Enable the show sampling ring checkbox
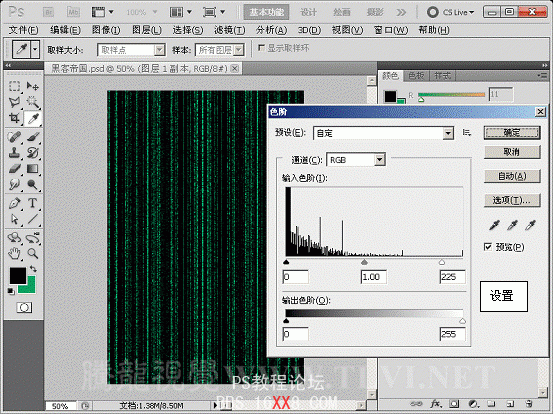This screenshot has width=553, height=414. 261,48
